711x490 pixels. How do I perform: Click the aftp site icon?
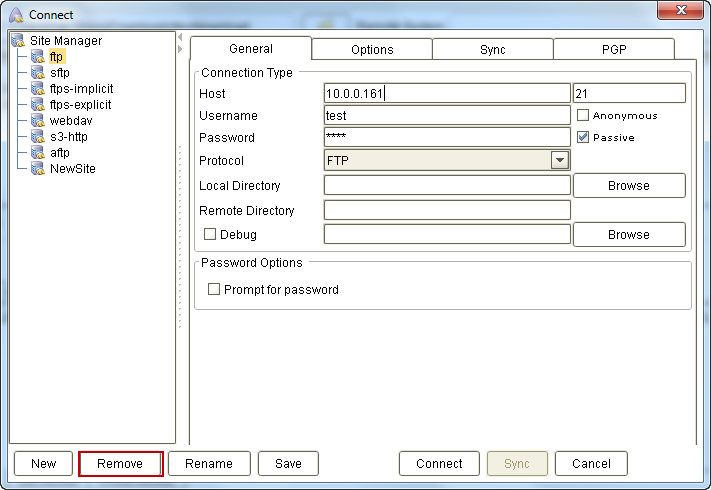tap(38, 153)
